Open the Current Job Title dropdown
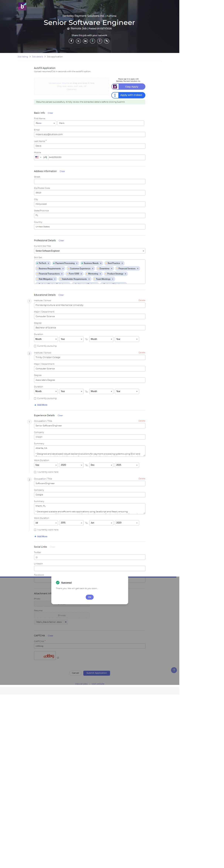 click(x=89, y=251)
